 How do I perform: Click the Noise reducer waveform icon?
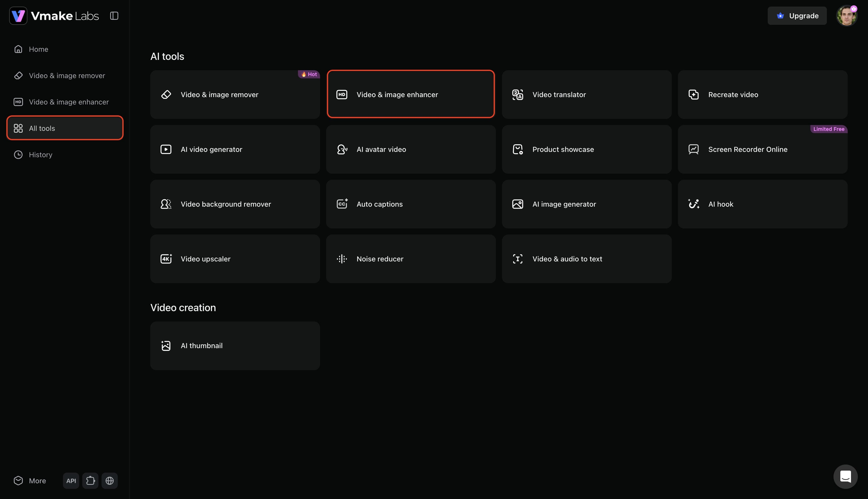click(342, 259)
